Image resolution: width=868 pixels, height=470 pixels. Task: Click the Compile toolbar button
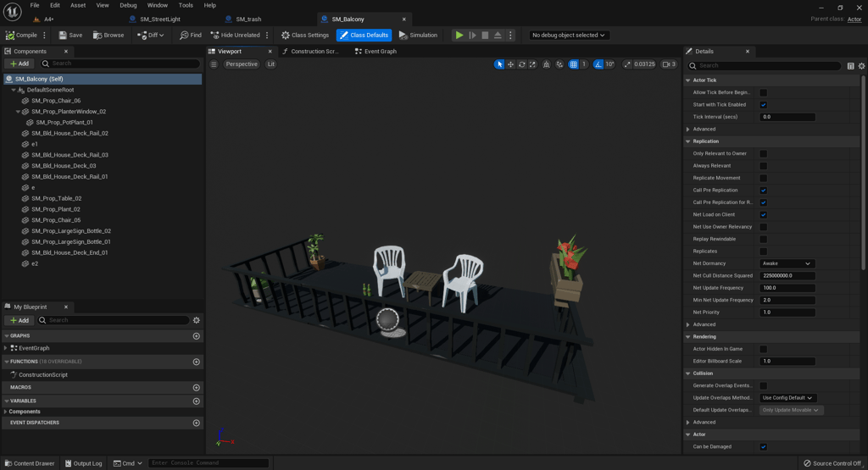(22, 36)
